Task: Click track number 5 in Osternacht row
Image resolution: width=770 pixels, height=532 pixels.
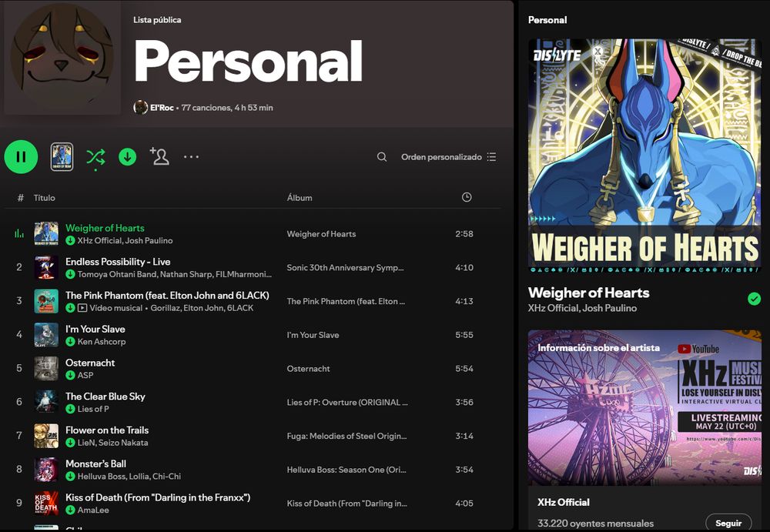Action: coord(19,369)
